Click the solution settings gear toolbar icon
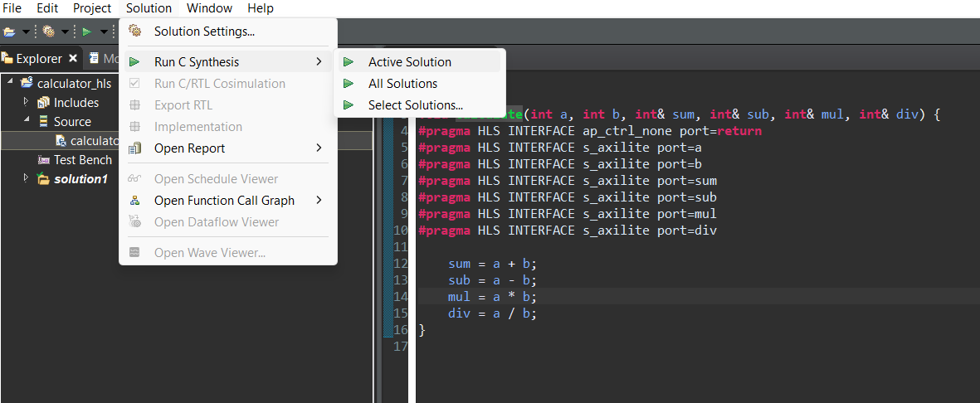The height and width of the screenshot is (403, 980). (x=48, y=32)
